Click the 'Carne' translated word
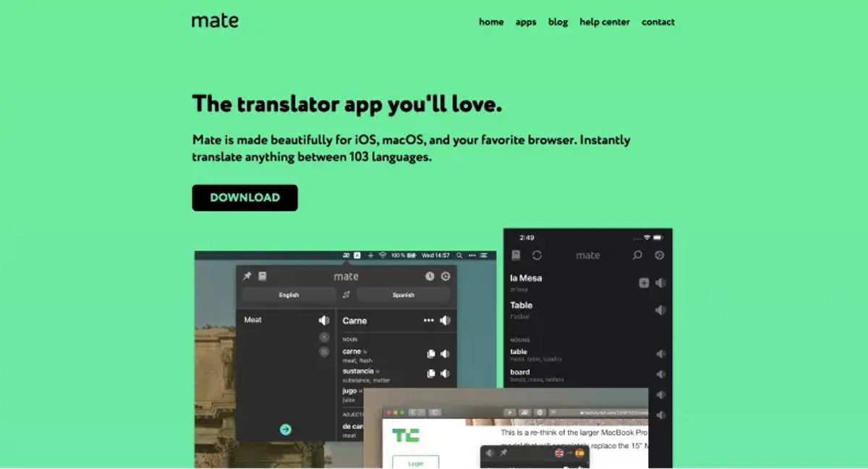The height and width of the screenshot is (469, 868). (x=354, y=321)
